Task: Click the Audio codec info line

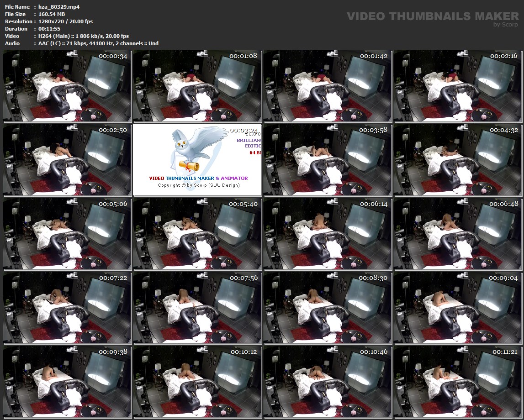Action: pos(96,43)
